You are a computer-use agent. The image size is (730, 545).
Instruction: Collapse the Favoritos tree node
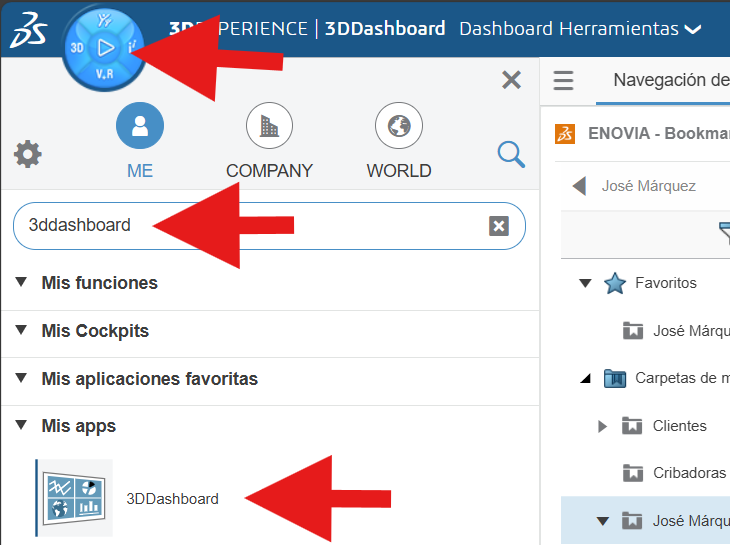click(x=585, y=283)
